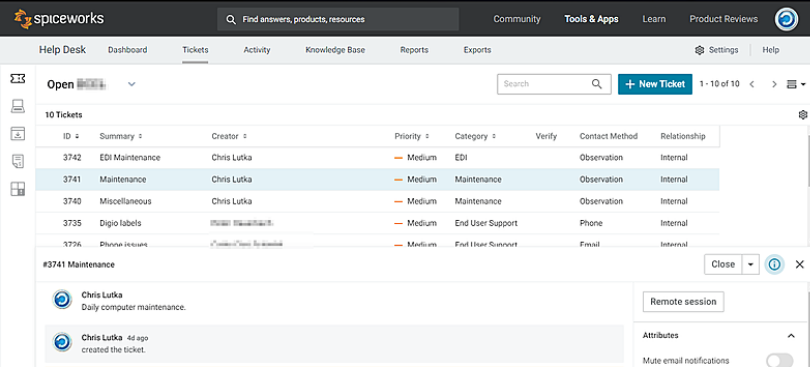This screenshot has height=367, width=810.
Task: Click the Relationship column header
Action: pyautogui.click(x=682, y=136)
